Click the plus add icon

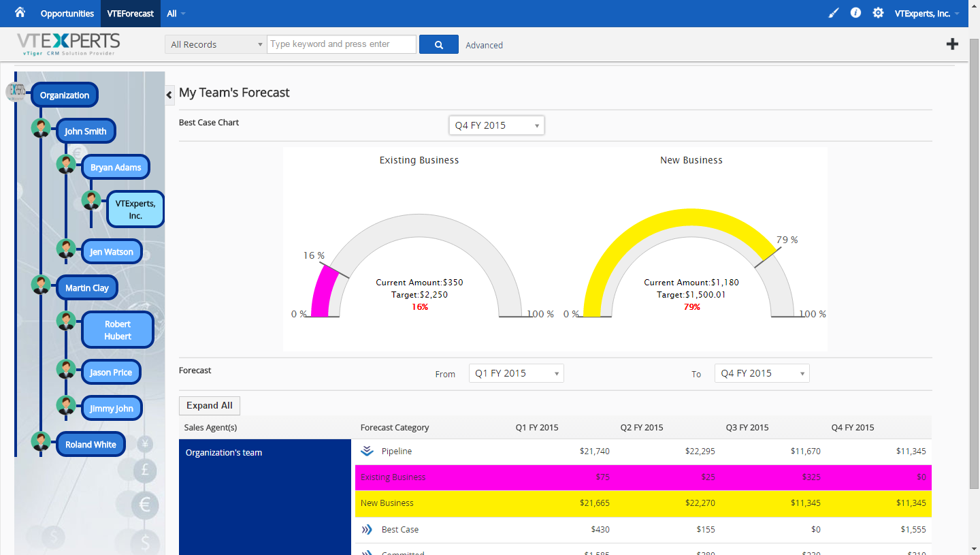point(953,44)
